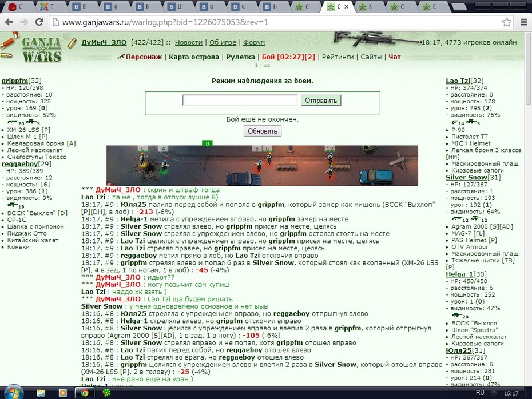
Task: Click the taskbar clock 16:17
Action: pyautogui.click(x=511, y=393)
